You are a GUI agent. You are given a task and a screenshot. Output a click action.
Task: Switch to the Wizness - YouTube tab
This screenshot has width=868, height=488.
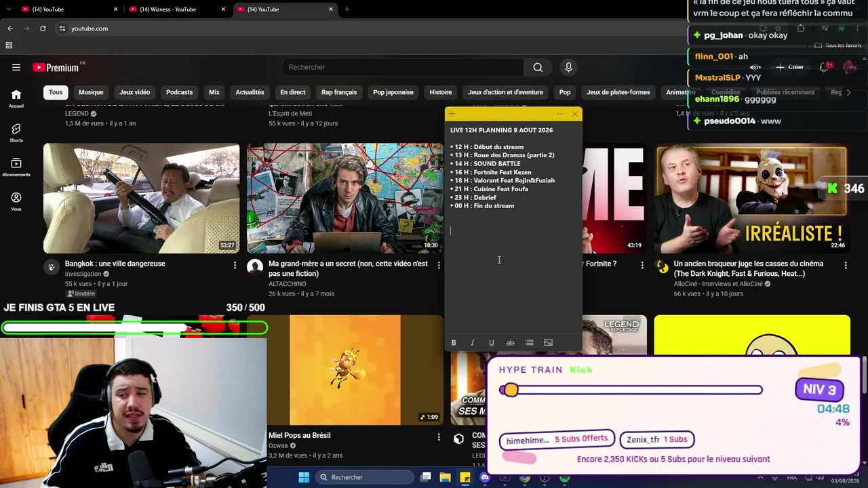tap(178, 9)
